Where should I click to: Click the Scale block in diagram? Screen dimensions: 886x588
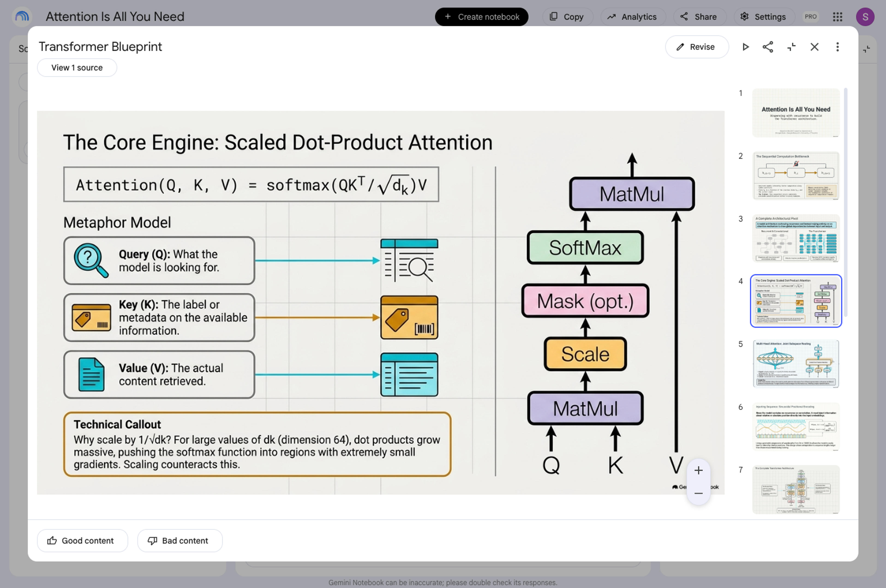point(585,354)
